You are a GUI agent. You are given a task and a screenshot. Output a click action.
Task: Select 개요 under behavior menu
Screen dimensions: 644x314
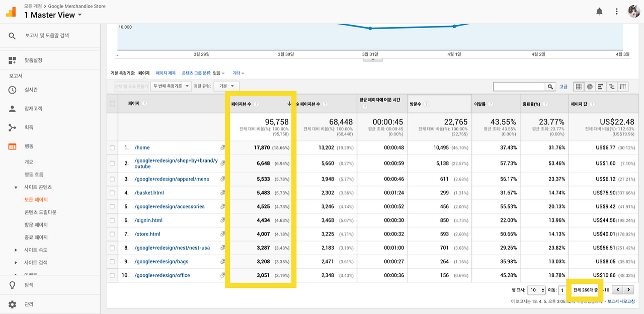tap(29, 162)
